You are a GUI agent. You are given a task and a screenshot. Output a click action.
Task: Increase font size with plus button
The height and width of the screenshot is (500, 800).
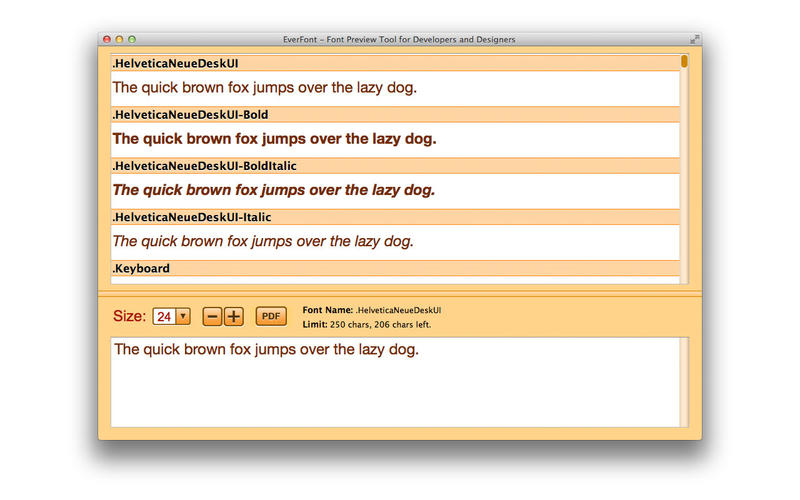point(234,317)
